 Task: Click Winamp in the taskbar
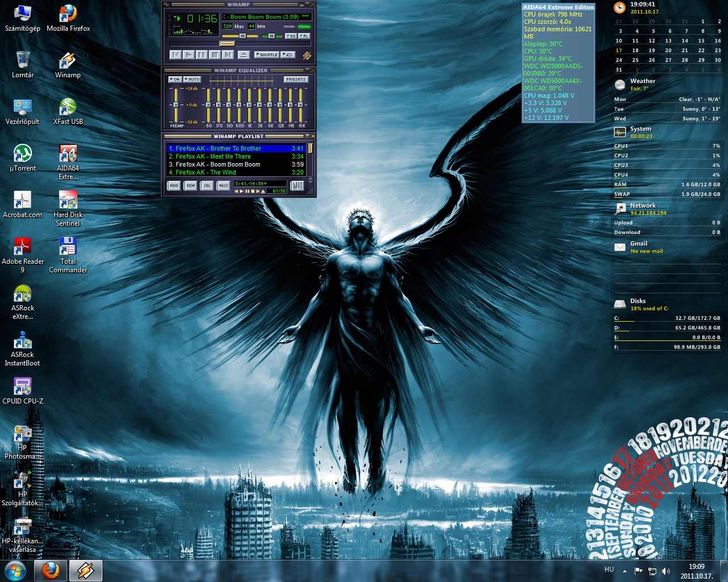click(86, 571)
